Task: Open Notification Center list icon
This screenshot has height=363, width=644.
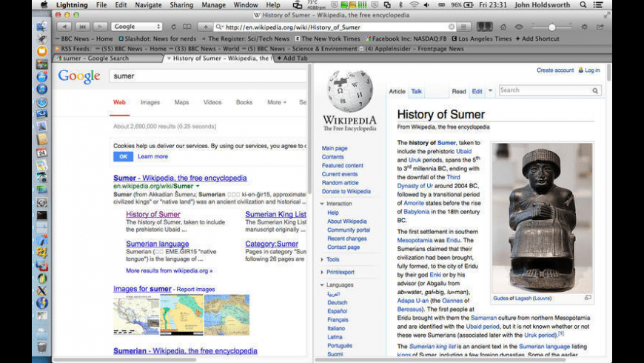Action: pyautogui.click(x=598, y=5)
